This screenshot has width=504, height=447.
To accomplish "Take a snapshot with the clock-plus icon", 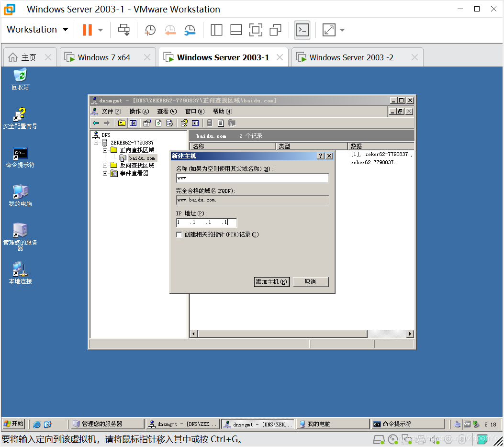I will (150, 30).
